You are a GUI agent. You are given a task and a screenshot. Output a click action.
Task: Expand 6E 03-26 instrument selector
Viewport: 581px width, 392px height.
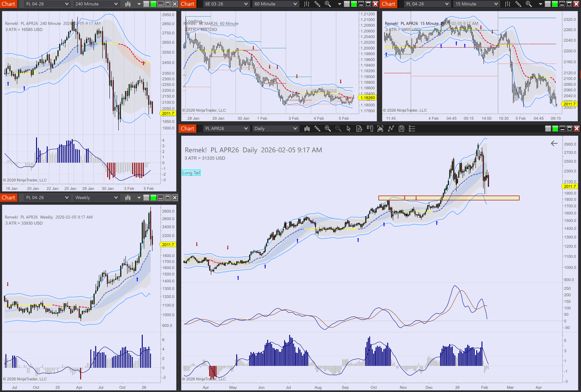click(226, 4)
